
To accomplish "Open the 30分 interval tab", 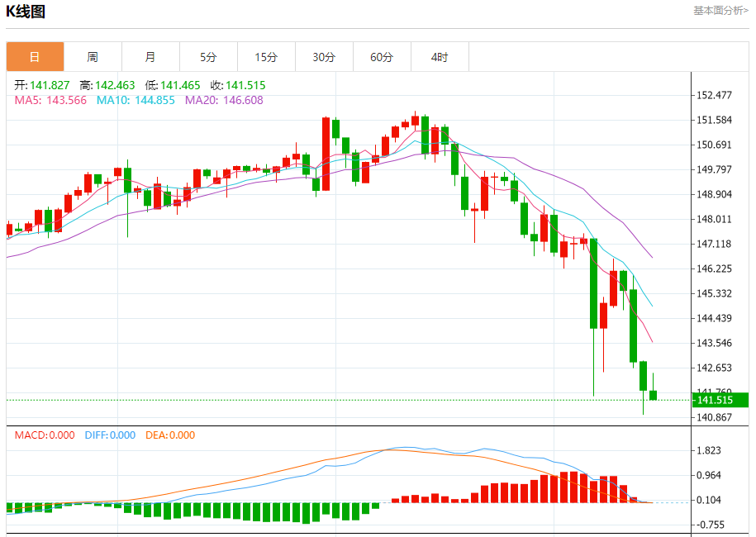I will pos(324,57).
